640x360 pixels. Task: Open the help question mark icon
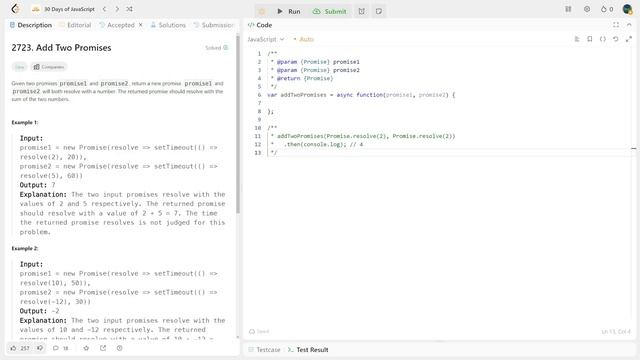click(120, 348)
